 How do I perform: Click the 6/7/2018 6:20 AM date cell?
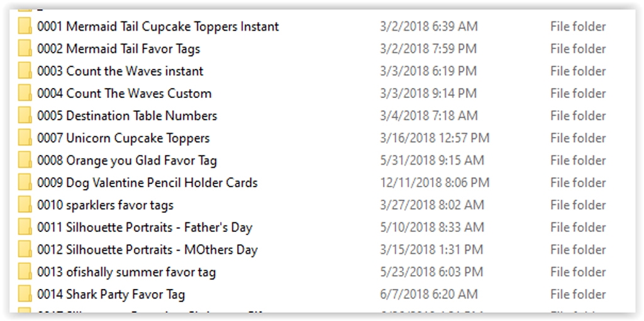[429, 295]
